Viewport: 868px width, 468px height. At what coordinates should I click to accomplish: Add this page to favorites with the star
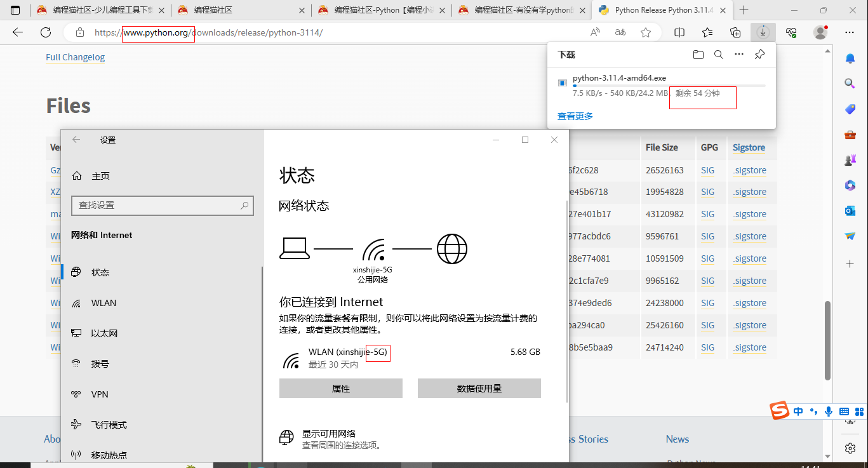[646, 32]
